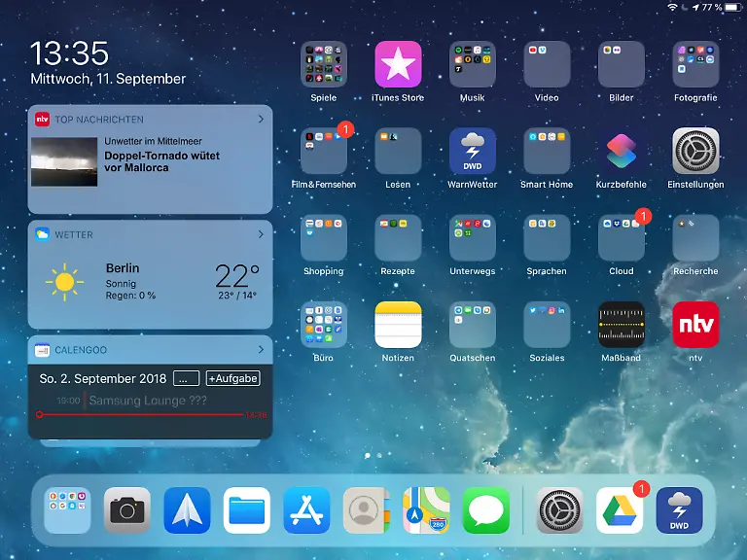The width and height of the screenshot is (747, 560).
Task: Open the folder in the dock
Action: tap(67, 510)
